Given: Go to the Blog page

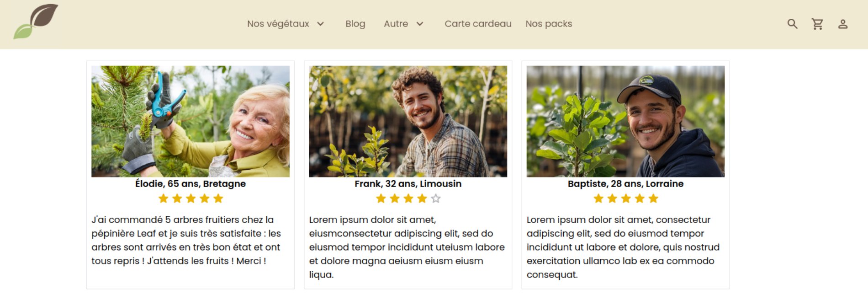Looking at the screenshot, I should 355,24.
